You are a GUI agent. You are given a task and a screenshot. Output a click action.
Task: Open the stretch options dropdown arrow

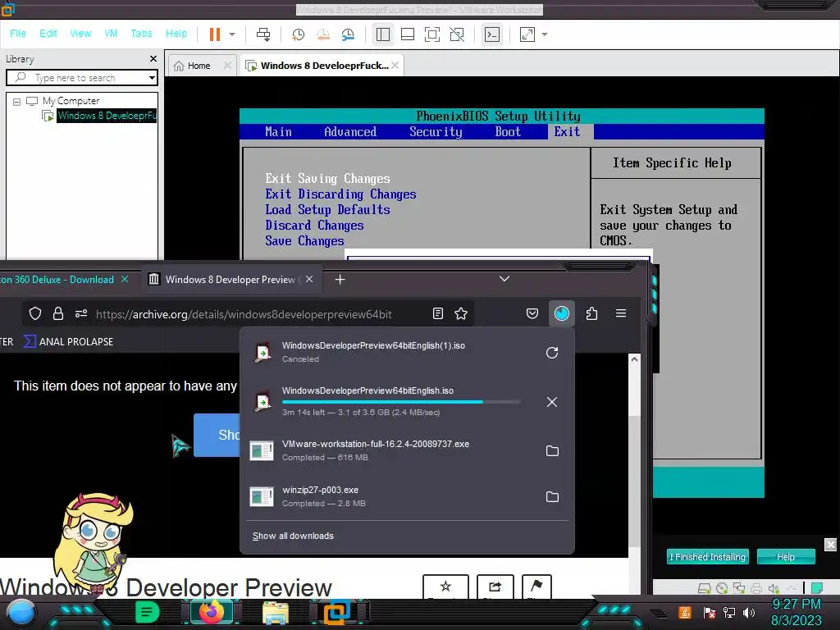(545, 34)
